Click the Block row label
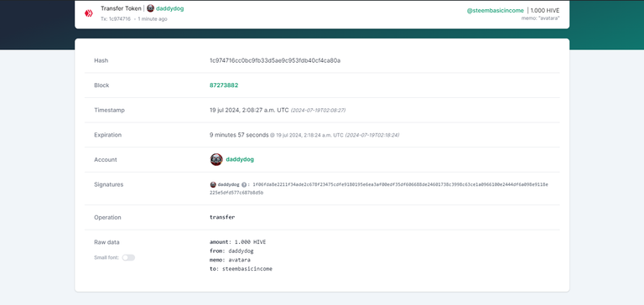 [x=101, y=85]
